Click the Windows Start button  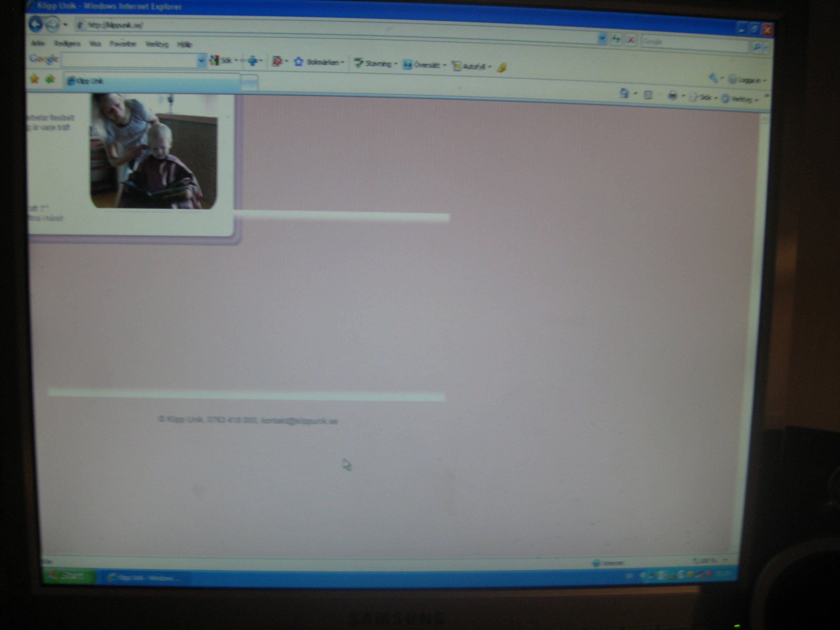(68, 576)
